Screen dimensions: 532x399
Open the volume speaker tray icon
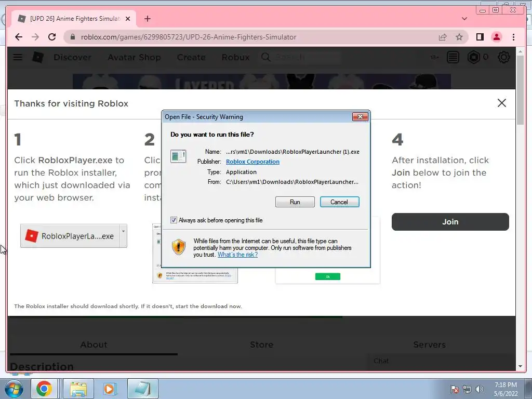(479, 389)
